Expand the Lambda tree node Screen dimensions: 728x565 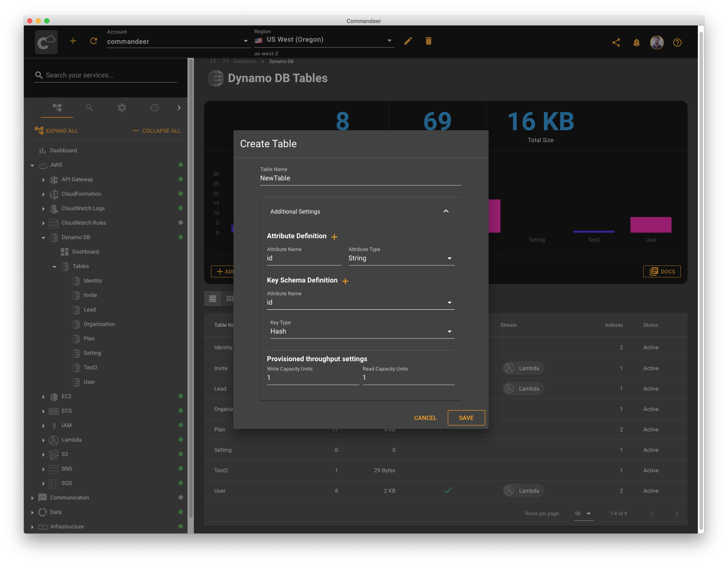tap(43, 440)
